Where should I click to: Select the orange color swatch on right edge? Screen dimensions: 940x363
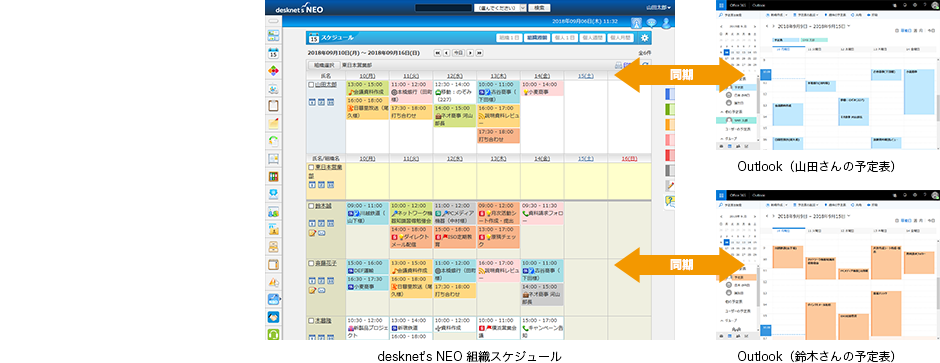click(x=671, y=125)
